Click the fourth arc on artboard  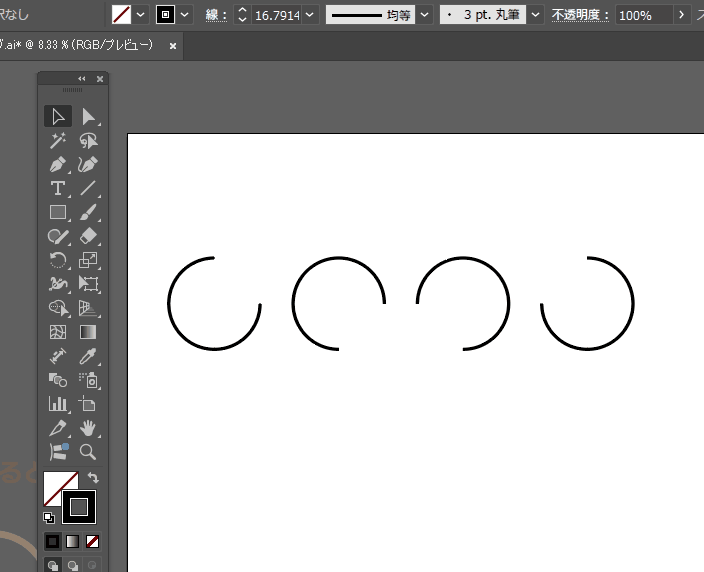coord(633,304)
